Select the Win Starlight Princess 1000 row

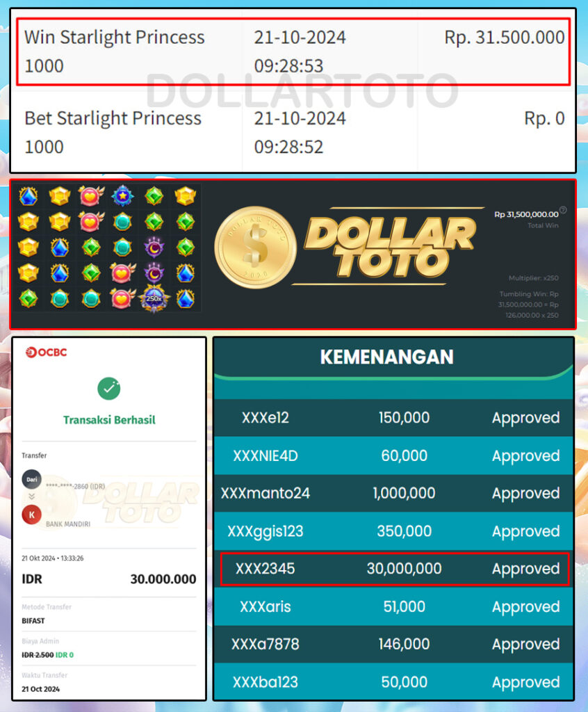[293, 51]
